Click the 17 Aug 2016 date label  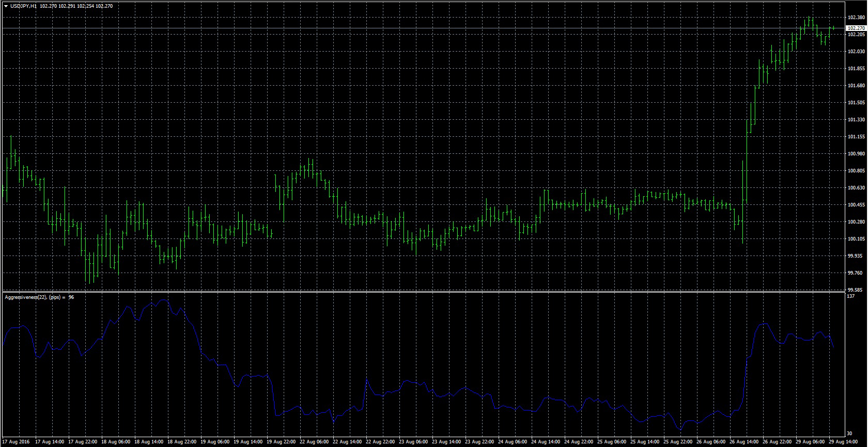pyautogui.click(x=17, y=442)
